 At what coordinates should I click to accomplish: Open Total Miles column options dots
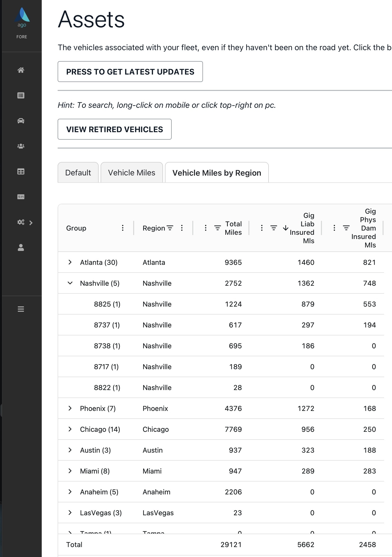205,228
